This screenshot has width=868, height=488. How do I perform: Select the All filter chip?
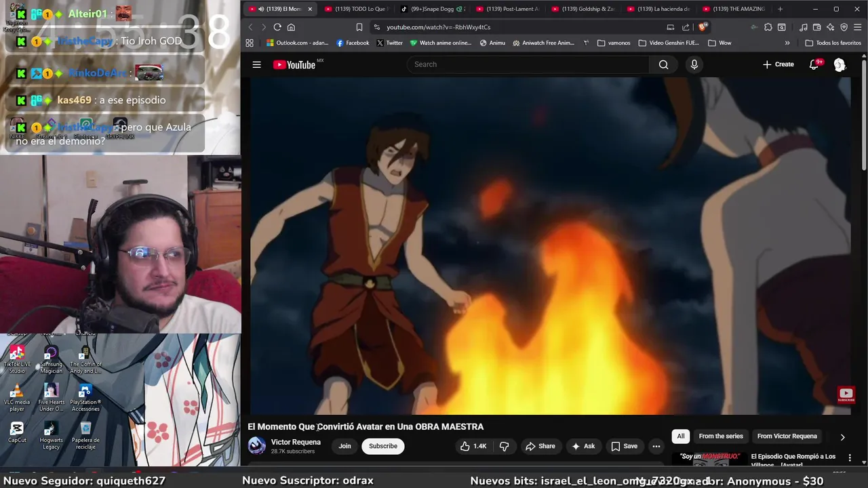(681, 436)
